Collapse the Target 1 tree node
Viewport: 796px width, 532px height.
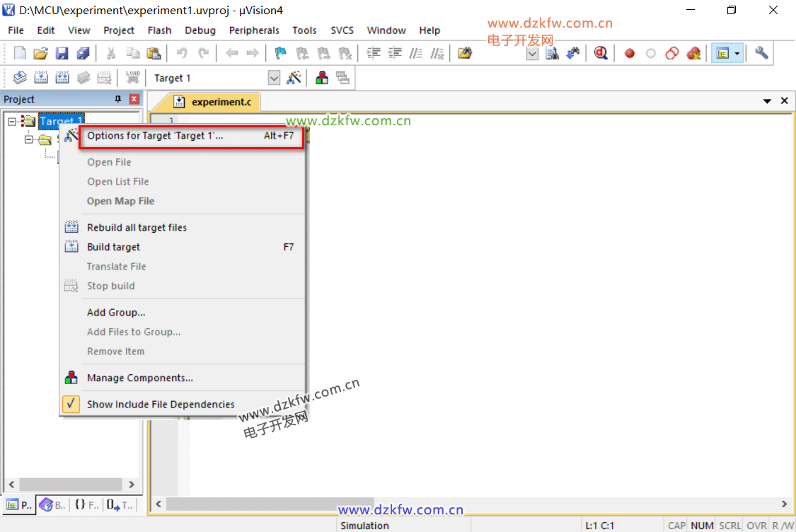pos(12,122)
